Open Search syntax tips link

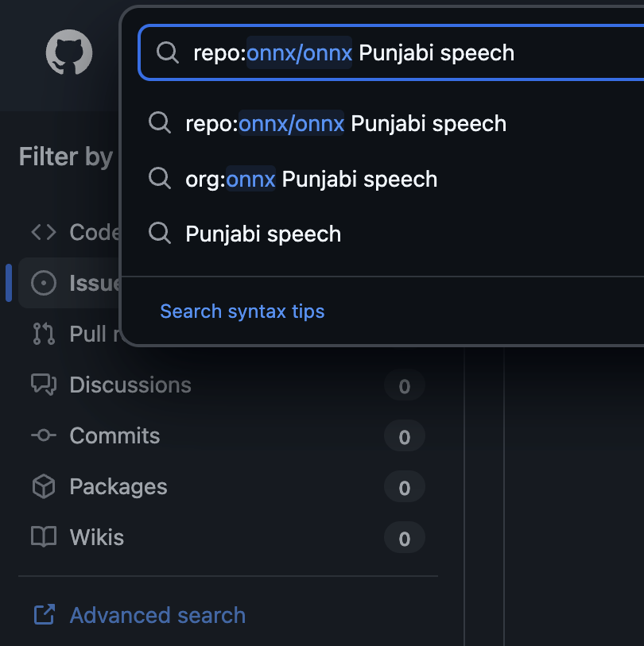(x=242, y=311)
